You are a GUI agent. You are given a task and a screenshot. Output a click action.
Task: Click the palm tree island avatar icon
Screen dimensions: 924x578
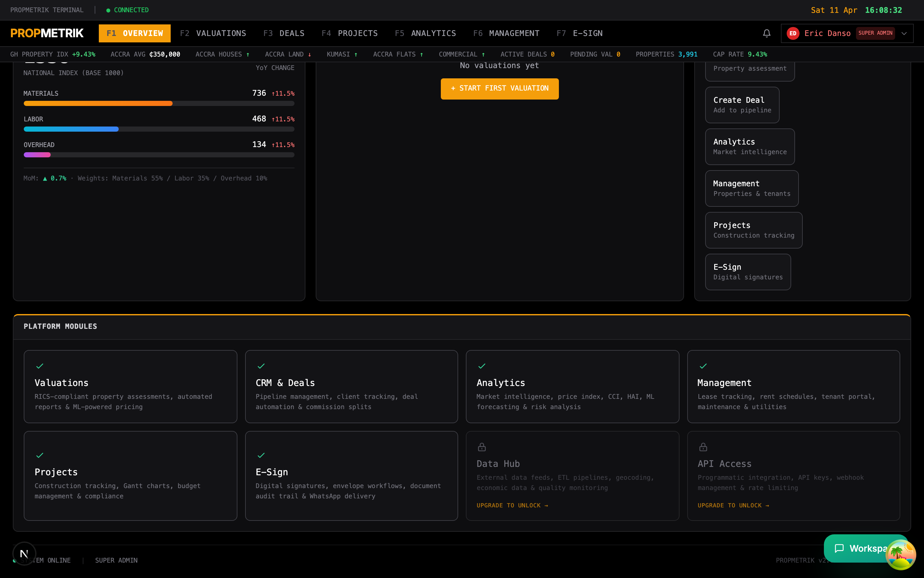point(900,554)
